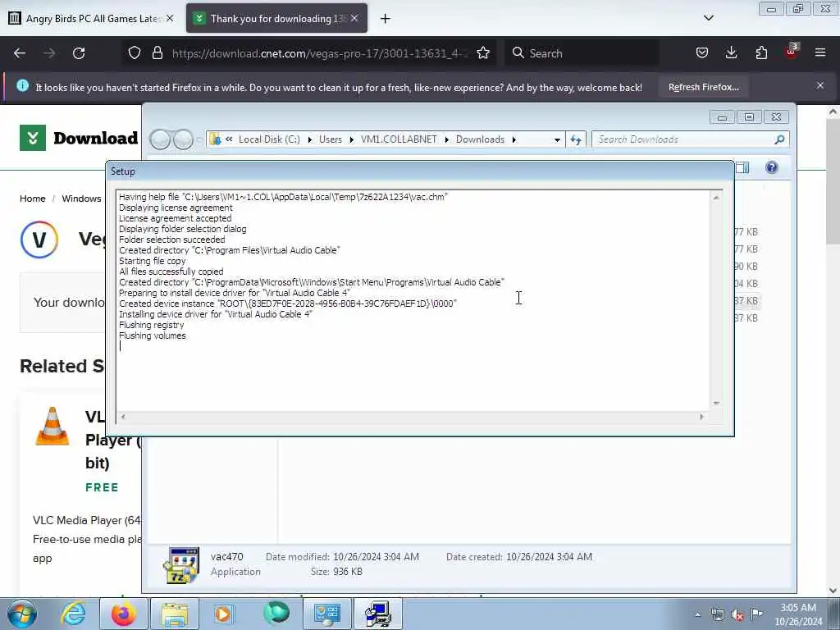Screen dimensions: 840x630
Task: Toggle Explorer preview pane icon
Action: click(742, 167)
